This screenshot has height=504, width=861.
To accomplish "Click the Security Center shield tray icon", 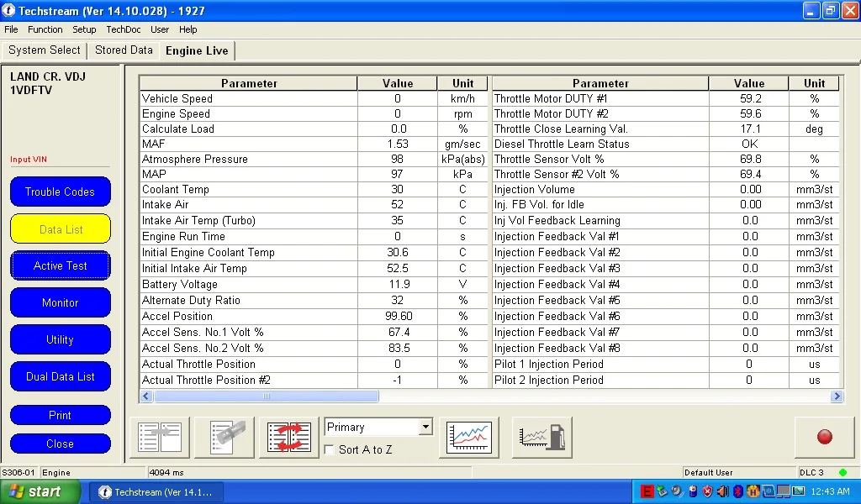I will coord(707,491).
